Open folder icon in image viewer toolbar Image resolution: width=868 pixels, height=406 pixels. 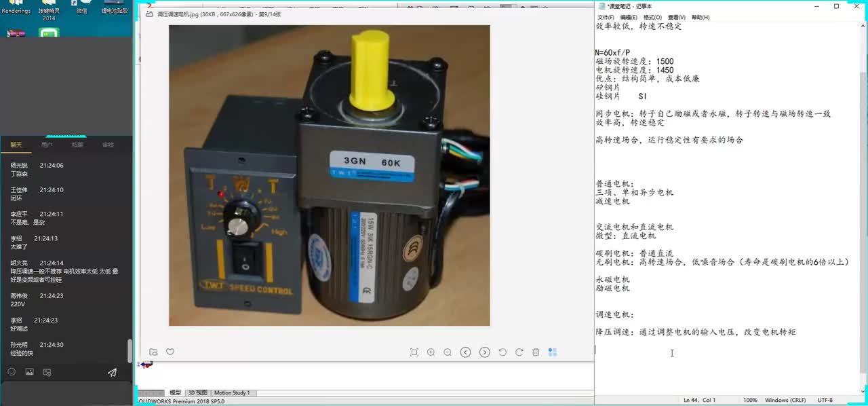(x=153, y=352)
